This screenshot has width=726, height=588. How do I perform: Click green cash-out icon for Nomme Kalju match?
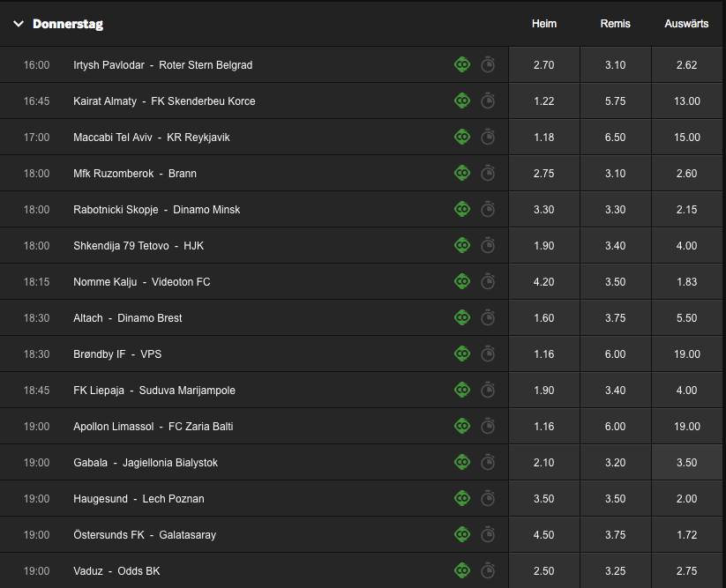tap(462, 281)
